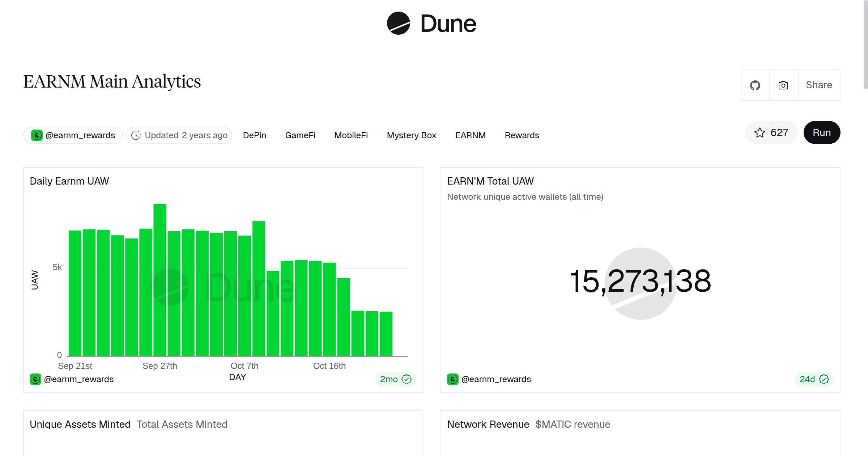Click the verified checkmark beside the 24d label
Image resolution: width=868 pixels, height=456 pixels.
(824, 379)
